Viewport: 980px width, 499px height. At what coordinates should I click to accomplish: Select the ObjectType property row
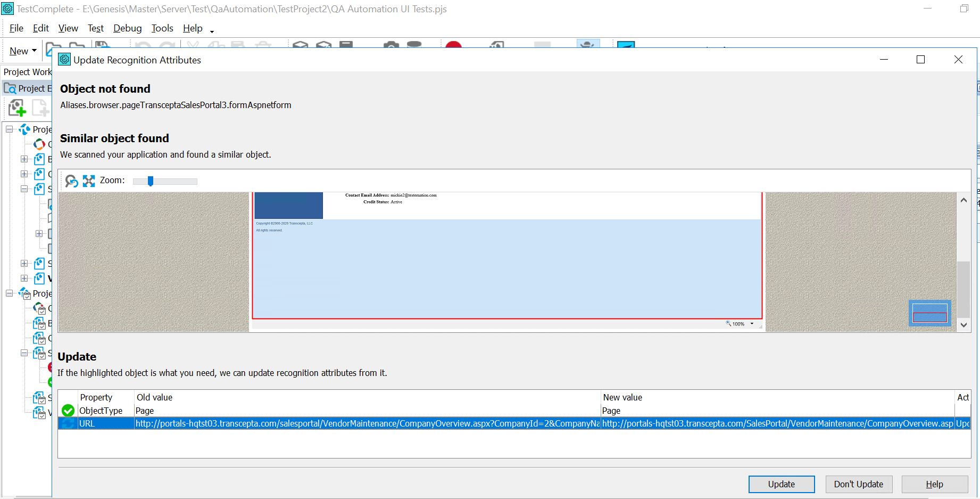(101, 411)
